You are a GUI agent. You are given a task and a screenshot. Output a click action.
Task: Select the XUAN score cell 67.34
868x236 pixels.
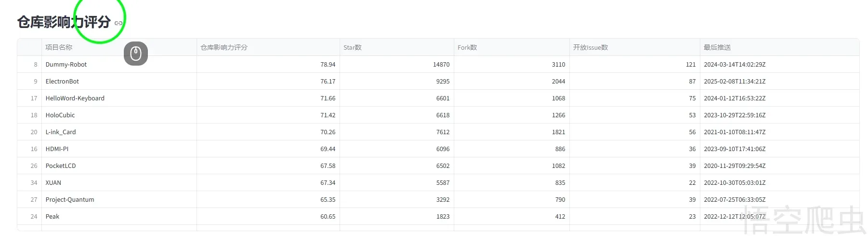point(328,182)
